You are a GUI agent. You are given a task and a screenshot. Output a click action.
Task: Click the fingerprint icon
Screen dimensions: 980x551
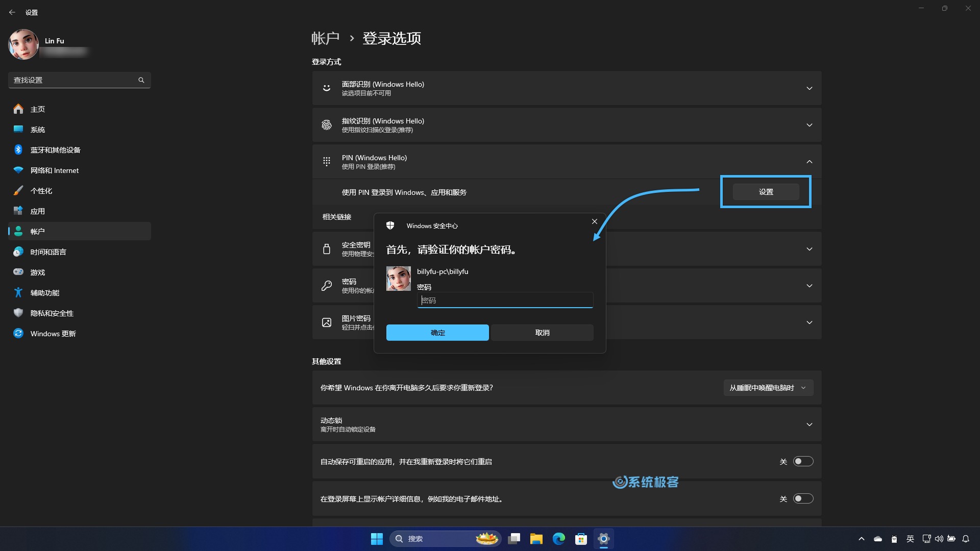tap(327, 125)
